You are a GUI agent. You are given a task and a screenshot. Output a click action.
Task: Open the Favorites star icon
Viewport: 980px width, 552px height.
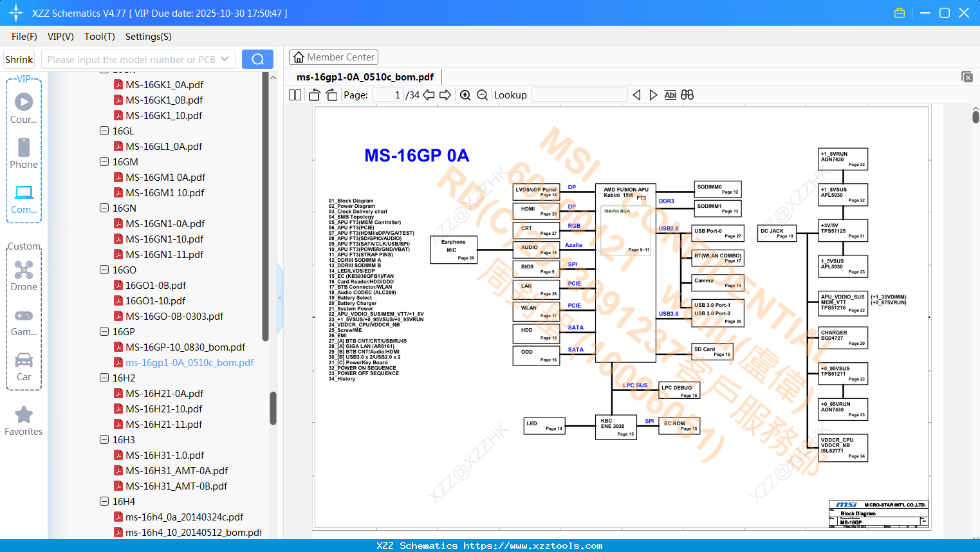pos(24,421)
